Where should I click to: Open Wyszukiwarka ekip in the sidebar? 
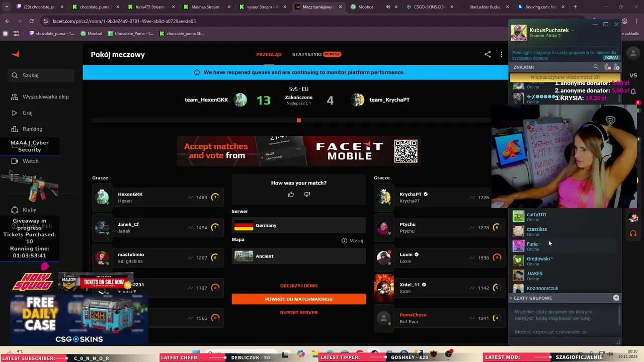pyautogui.click(x=41, y=97)
